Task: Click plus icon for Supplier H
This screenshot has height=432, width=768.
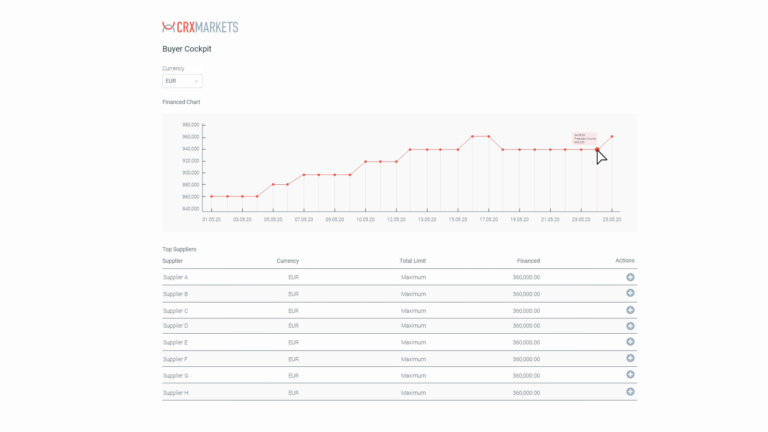Action: pos(630,392)
